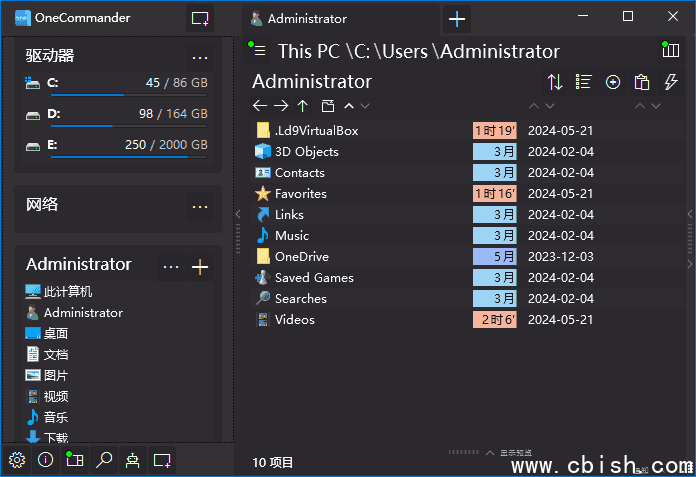The height and width of the screenshot is (477, 696).
Task: Click the clipboard paste icon
Action: (x=642, y=82)
